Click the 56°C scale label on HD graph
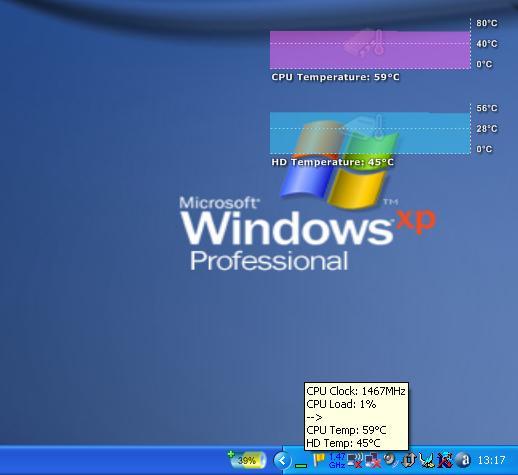518x475 pixels. (x=487, y=108)
